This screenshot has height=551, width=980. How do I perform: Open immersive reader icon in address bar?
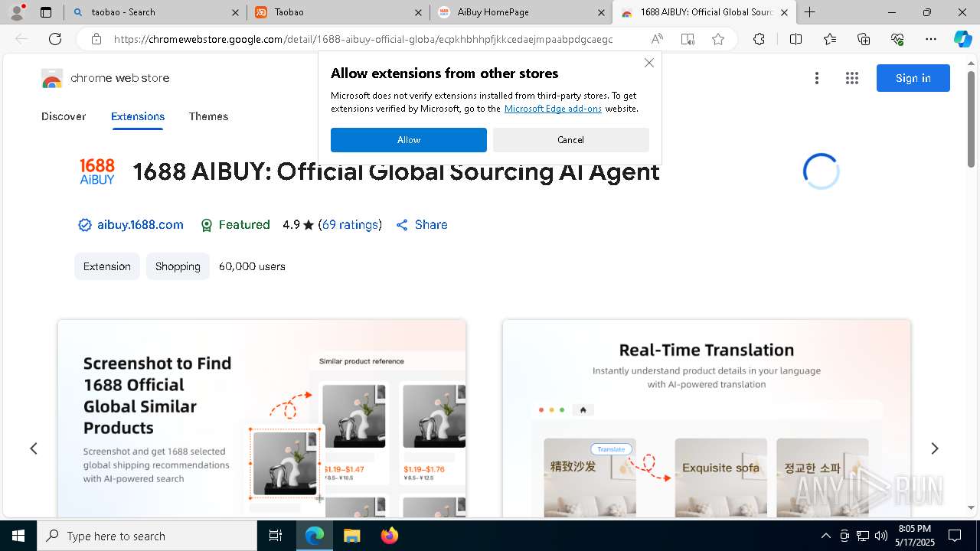688,39
